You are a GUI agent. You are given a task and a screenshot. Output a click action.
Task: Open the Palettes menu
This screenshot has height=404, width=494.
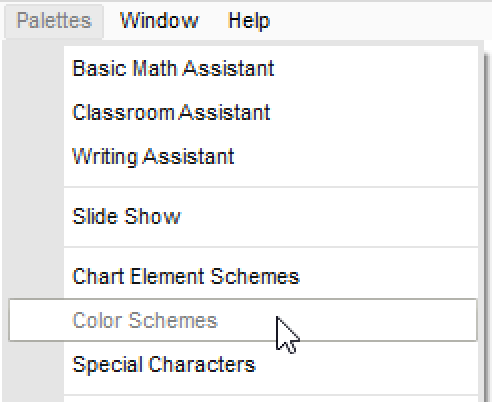pos(54,21)
